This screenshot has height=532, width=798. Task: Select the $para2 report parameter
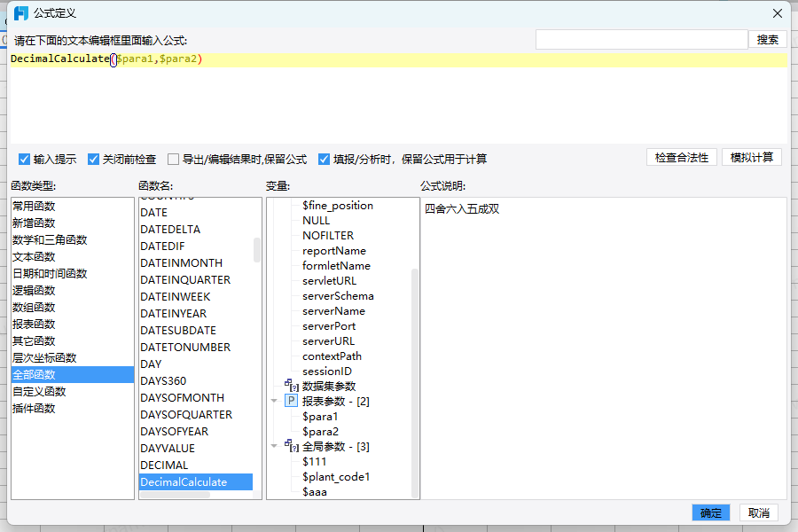click(x=320, y=431)
